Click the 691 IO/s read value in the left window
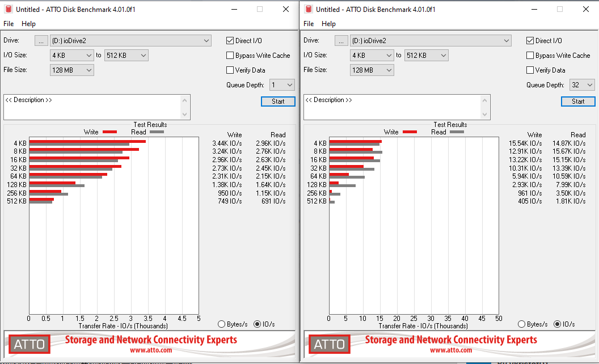 pyautogui.click(x=273, y=201)
